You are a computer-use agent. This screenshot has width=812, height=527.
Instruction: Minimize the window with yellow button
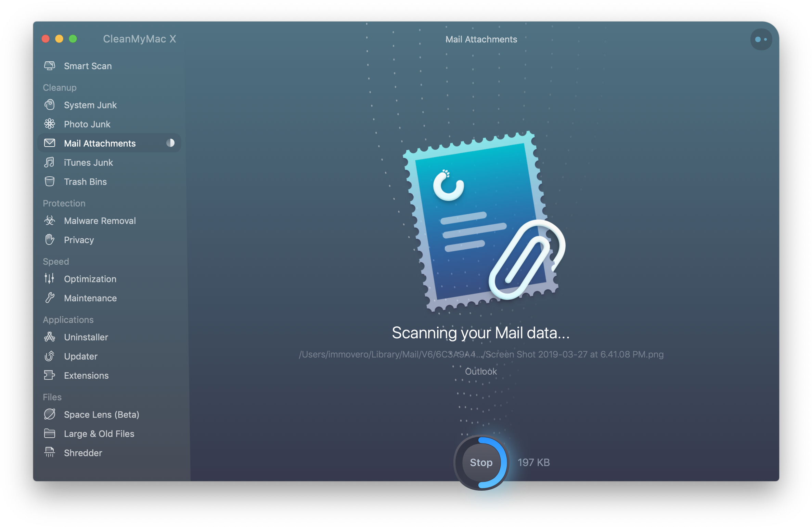[59, 39]
